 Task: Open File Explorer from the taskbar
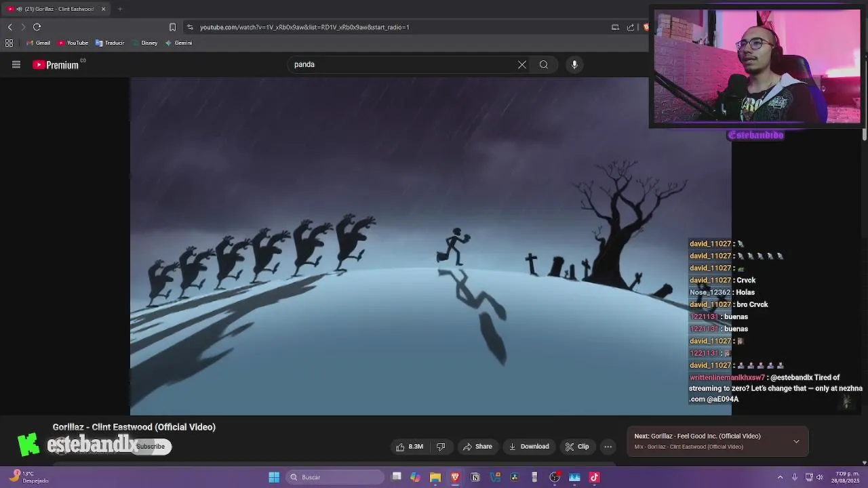[x=435, y=477]
